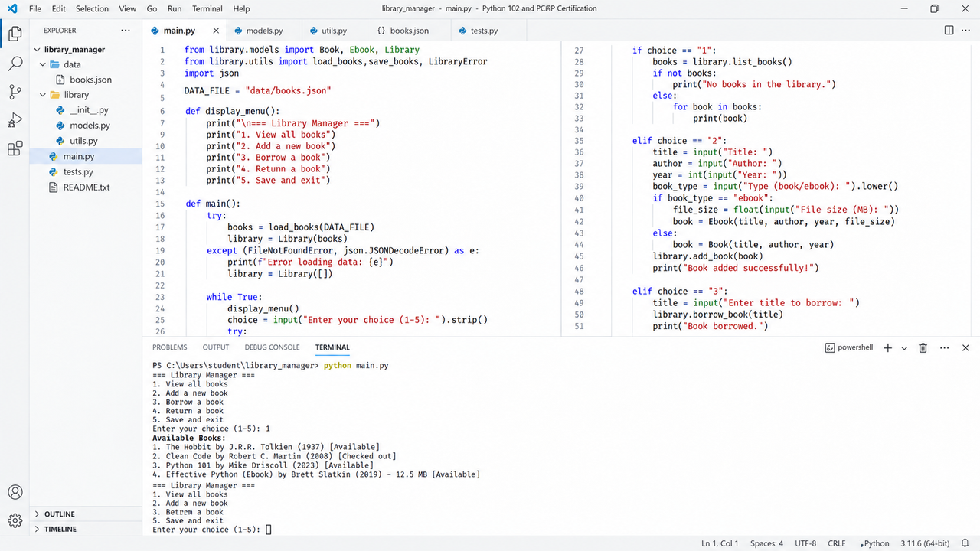The height and width of the screenshot is (551, 980).
Task: Open the Source Control view
Action: pos(15,92)
